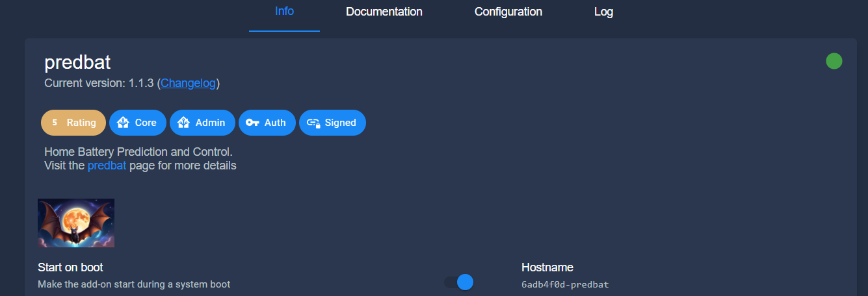Open the Log tab
The width and height of the screenshot is (868, 296).
pyautogui.click(x=603, y=12)
